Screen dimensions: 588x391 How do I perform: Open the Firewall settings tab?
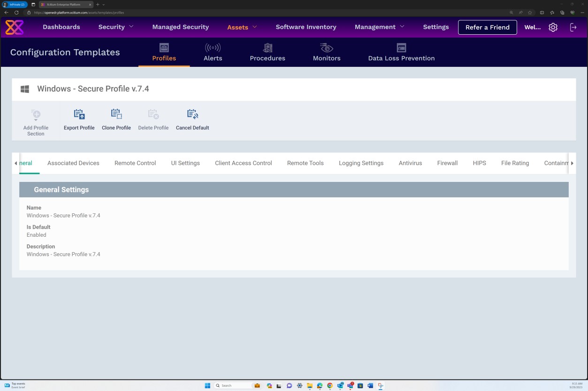tap(447, 163)
